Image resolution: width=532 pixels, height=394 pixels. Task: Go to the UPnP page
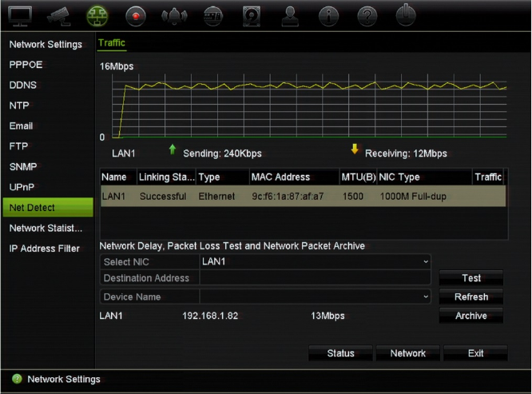point(22,187)
